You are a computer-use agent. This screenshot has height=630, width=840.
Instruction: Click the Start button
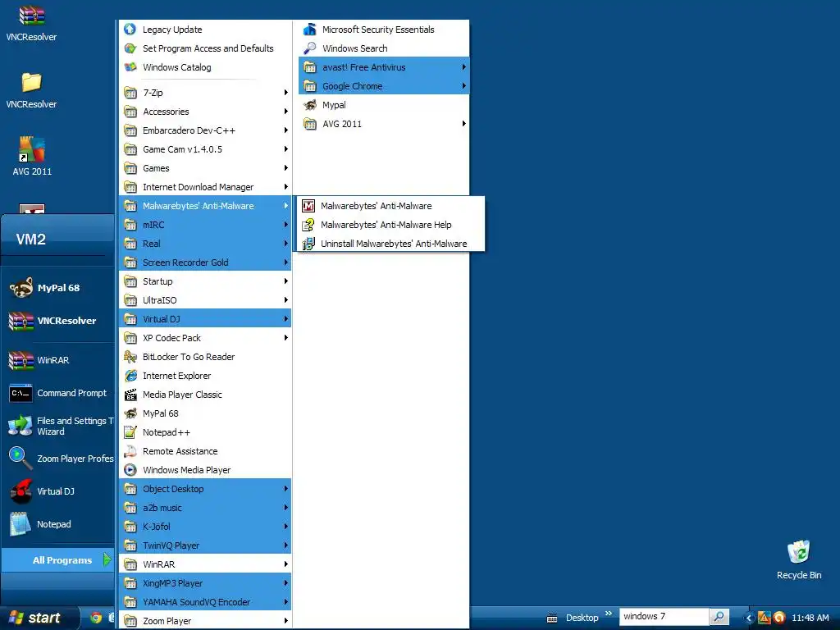(x=38, y=618)
